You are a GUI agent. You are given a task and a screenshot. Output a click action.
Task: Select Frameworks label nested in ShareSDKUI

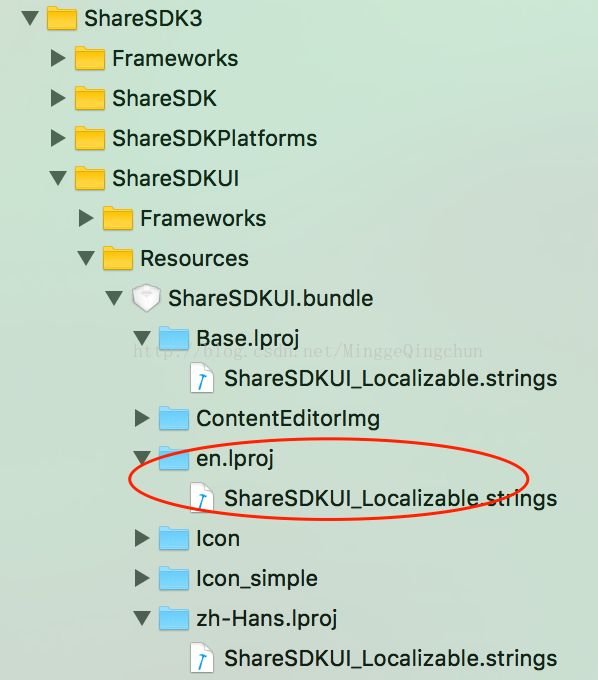203,218
